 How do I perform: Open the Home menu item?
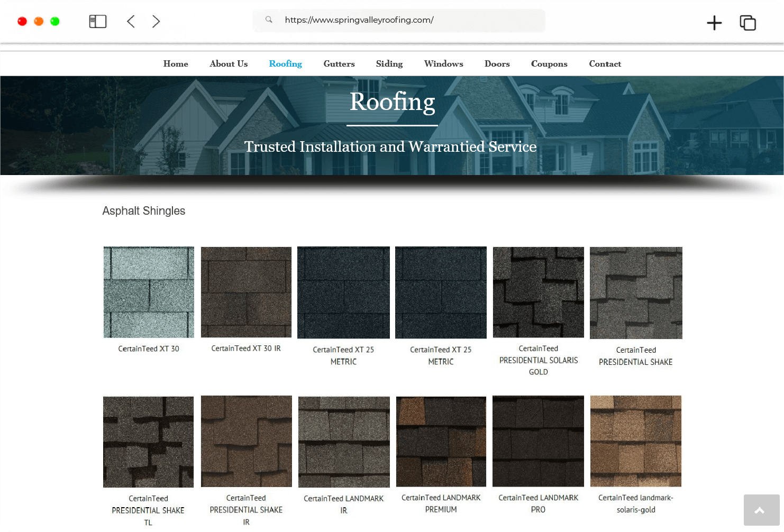(x=176, y=64)
